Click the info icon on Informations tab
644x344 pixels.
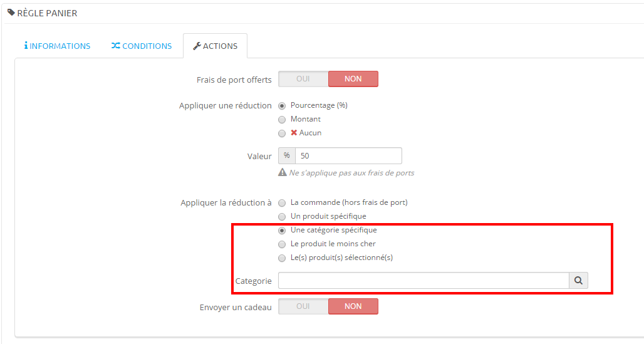tap(26, 46)
